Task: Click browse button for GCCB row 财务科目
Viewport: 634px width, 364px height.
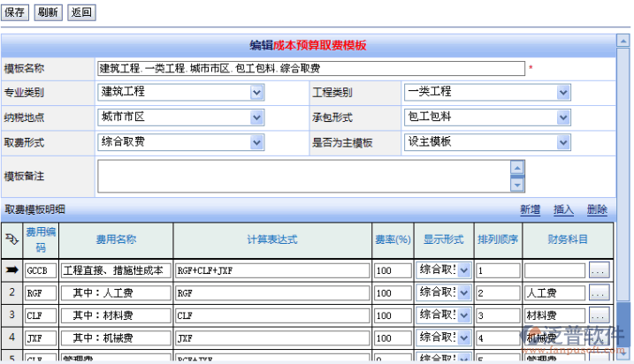Action: tap(599, 270)
